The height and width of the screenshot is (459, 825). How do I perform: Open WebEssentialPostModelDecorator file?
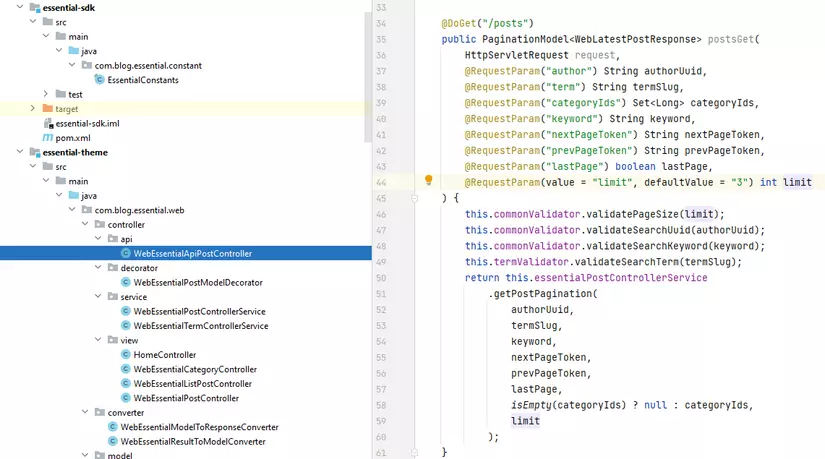[x=198, y=283]
